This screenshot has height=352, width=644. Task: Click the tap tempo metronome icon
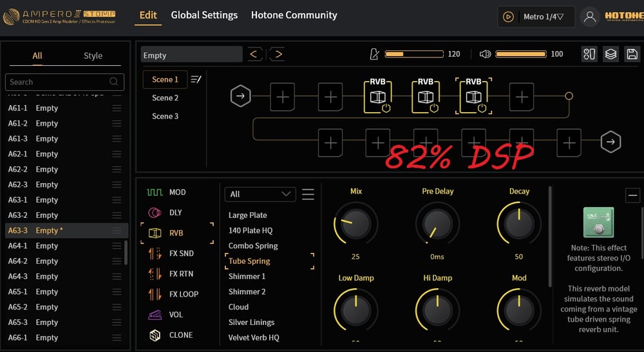pos(374,54)
